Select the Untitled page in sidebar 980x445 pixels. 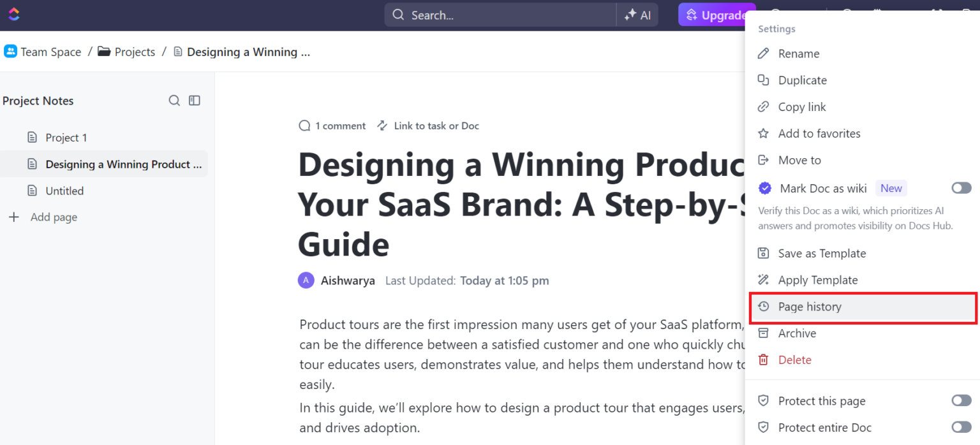(64, 191)
